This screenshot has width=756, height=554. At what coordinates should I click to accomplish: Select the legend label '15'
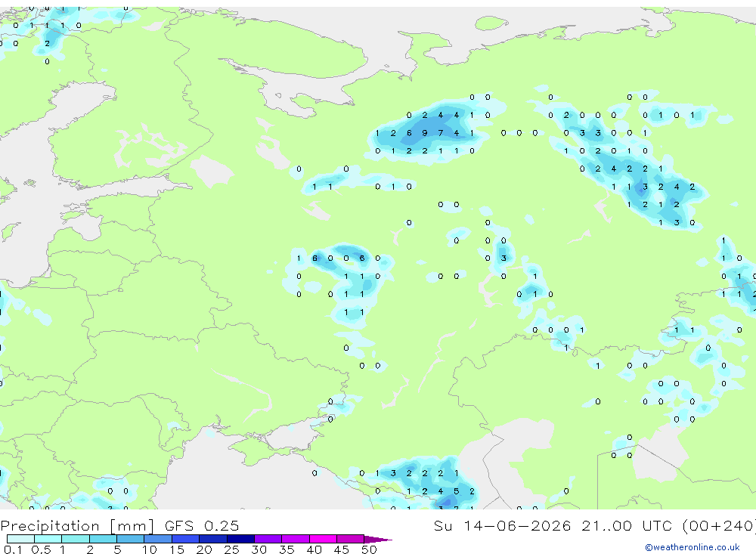pos(177,549)
